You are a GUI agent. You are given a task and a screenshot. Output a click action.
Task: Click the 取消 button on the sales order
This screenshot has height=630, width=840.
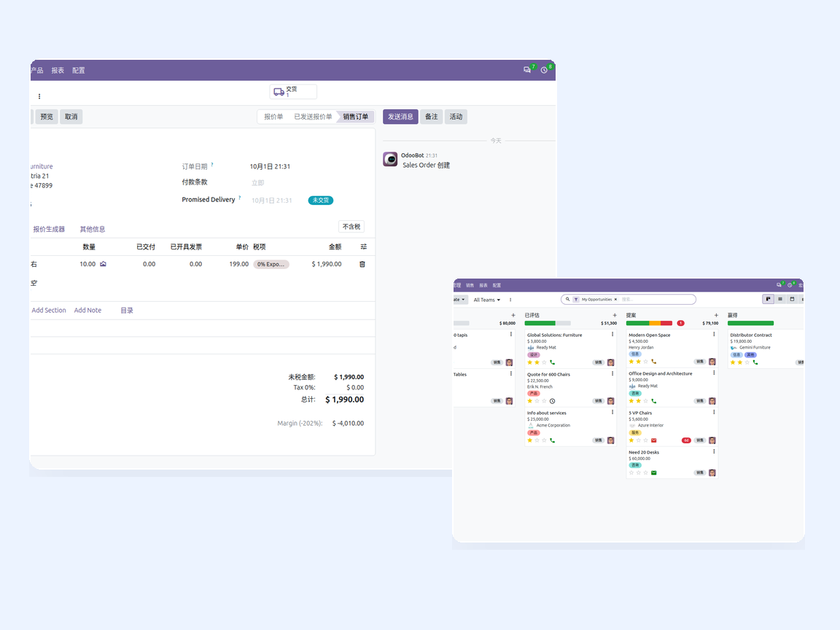(x=71, y=117)
